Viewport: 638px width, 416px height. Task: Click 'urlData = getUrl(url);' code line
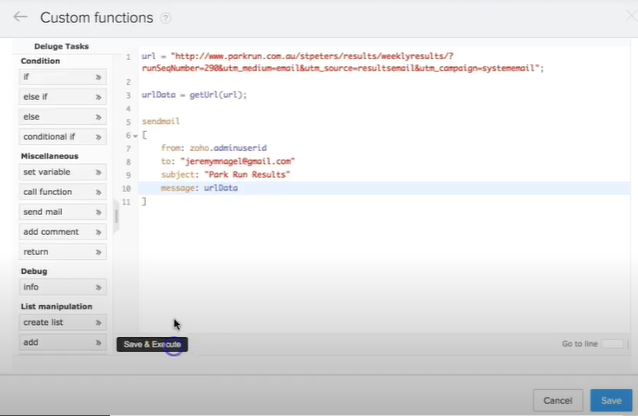(x=194, y=95)
